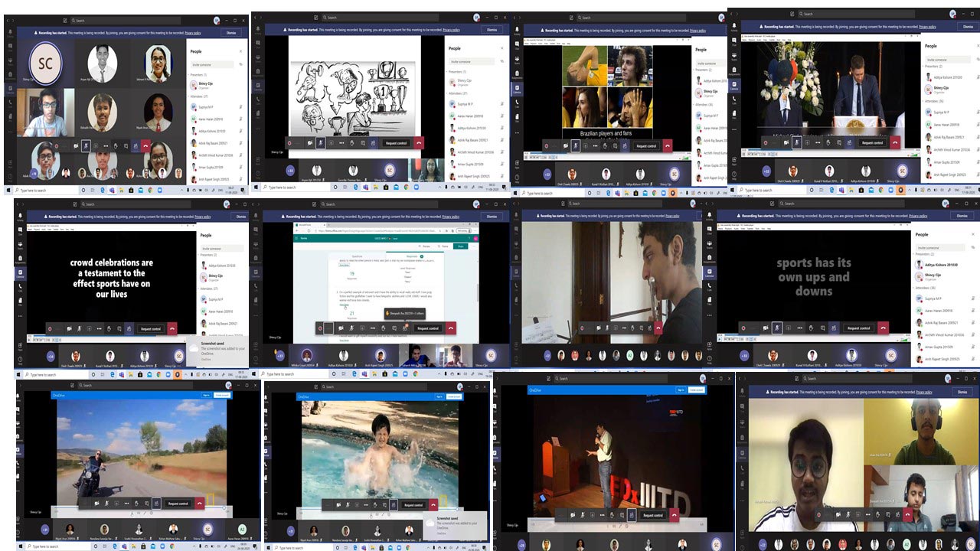Screen dimensions: 980x551
Task: Click Request control in crowd celebrations window
Action: coord(151,329)
